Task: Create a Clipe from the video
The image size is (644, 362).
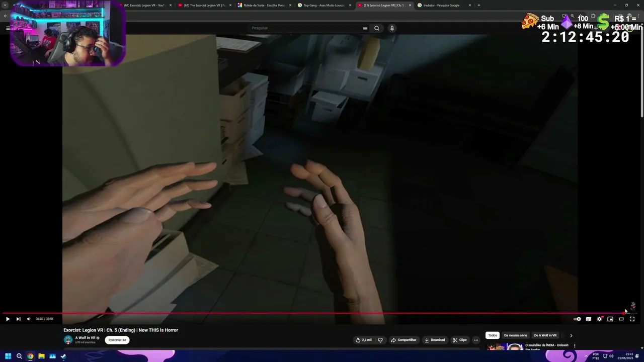Action: click(x=459, y=340)
